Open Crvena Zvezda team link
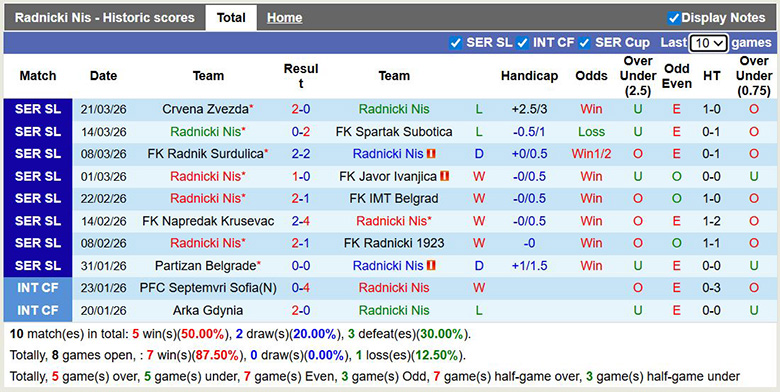Screen dimensions: 780x392 205,109
